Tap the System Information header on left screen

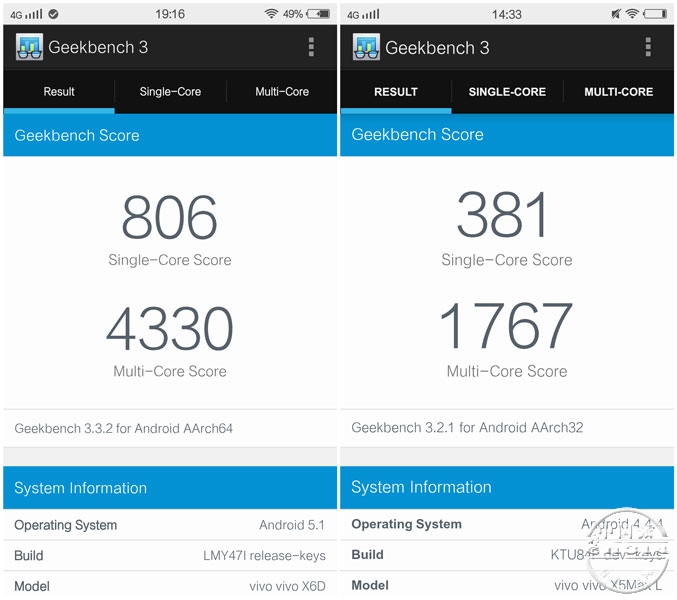tap(170, 488)
